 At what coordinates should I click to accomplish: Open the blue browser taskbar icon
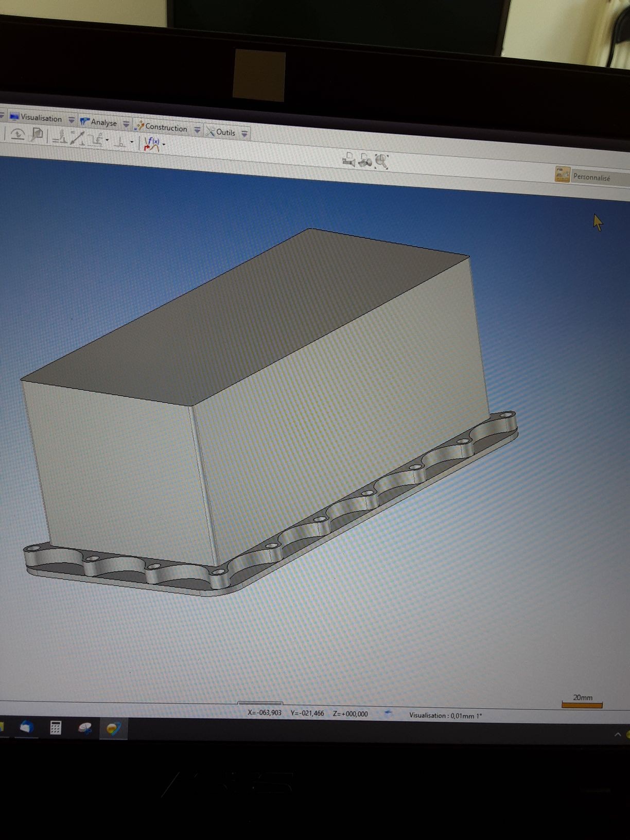point(27,727)
